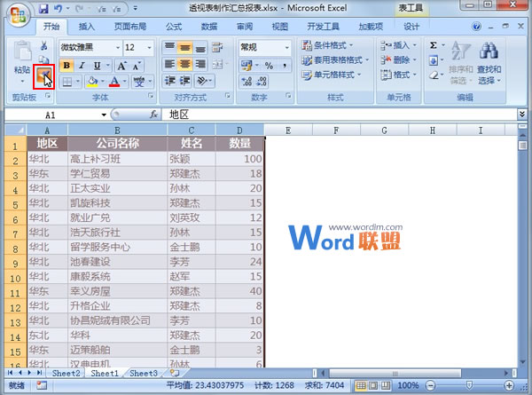Customize Quick Access Toolbar dropdown
This screenshot has height=395, width=532.
136,8
